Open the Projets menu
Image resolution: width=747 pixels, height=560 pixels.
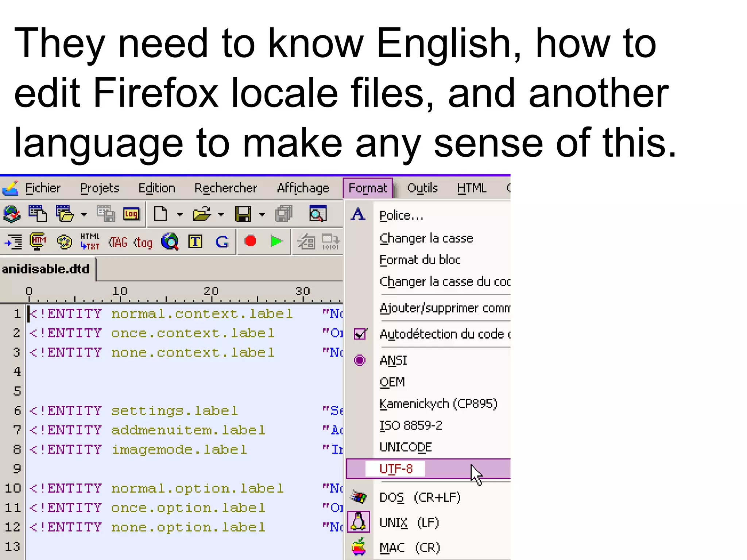pyautogui.click(x=100, y=188)
